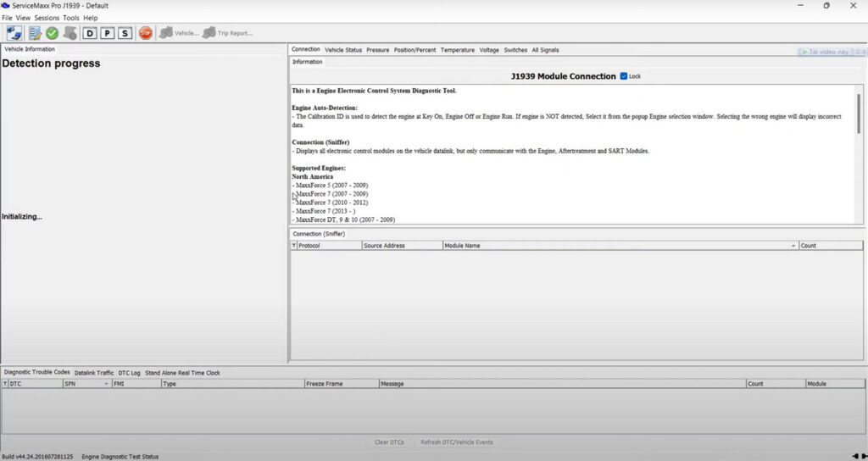
Task: Click the red STOP icon
Action: 145,33
